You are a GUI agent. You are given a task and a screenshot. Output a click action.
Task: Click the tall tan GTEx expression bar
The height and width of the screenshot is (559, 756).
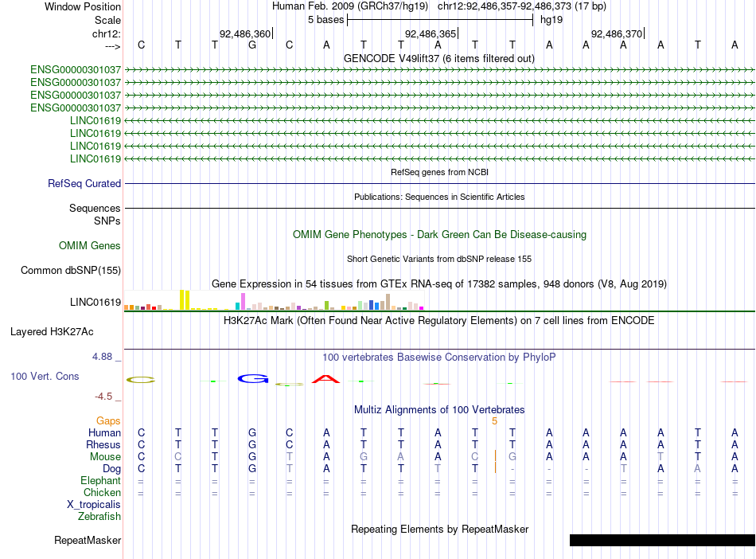(x=388, y=302)
